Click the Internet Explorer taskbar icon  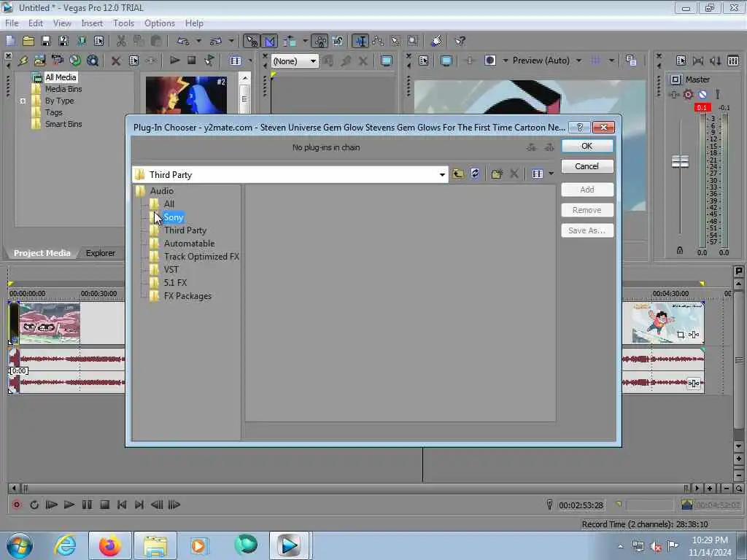[65, 545]
